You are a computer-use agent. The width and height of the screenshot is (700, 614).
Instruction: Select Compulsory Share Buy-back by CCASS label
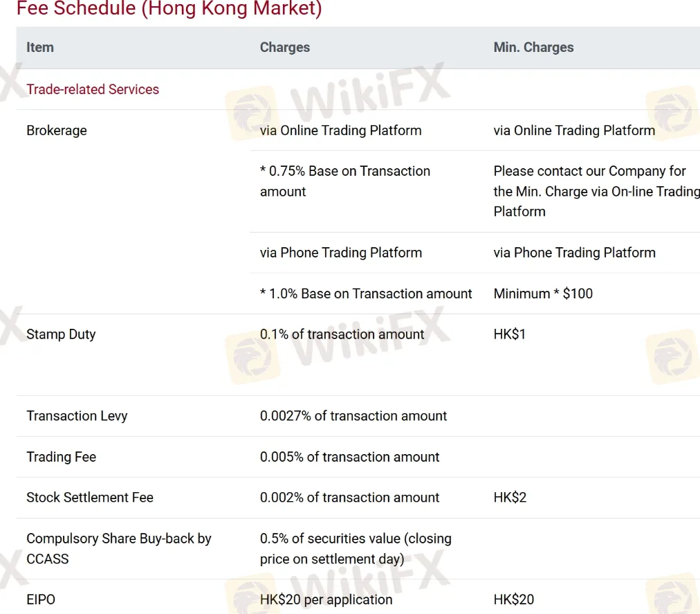coord(118,548)
